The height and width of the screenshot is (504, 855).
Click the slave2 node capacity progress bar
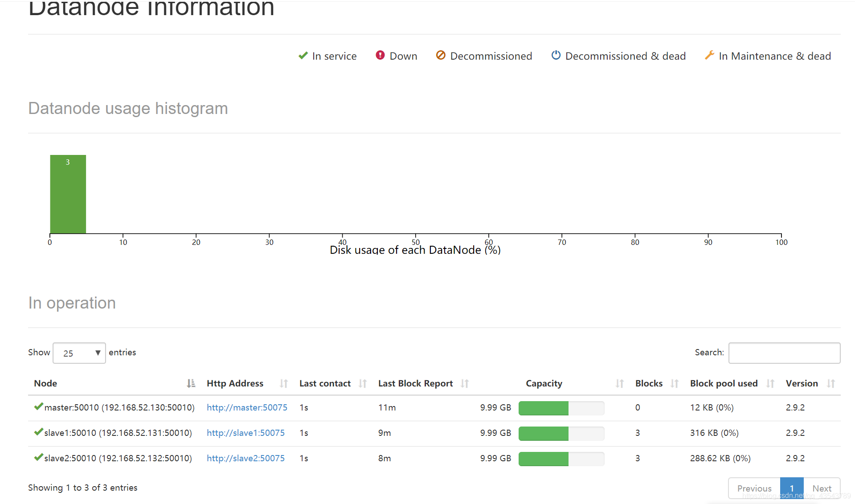tap(561, 459)
